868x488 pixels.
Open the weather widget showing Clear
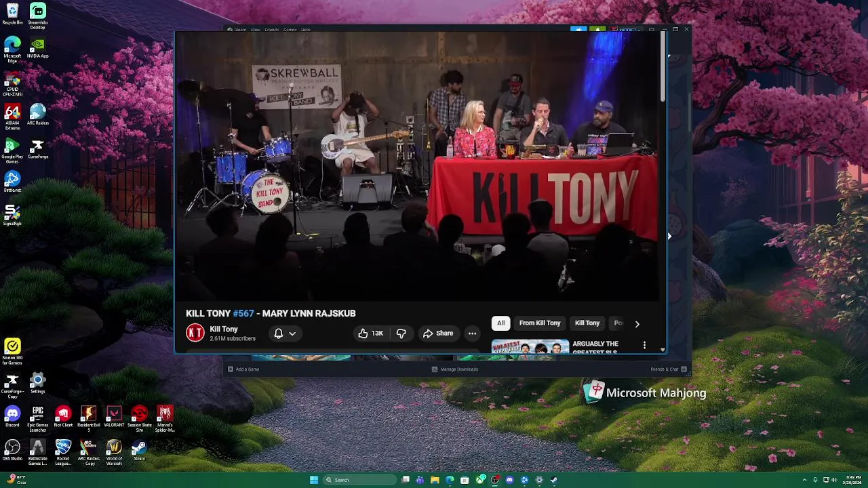pos(15,480)
